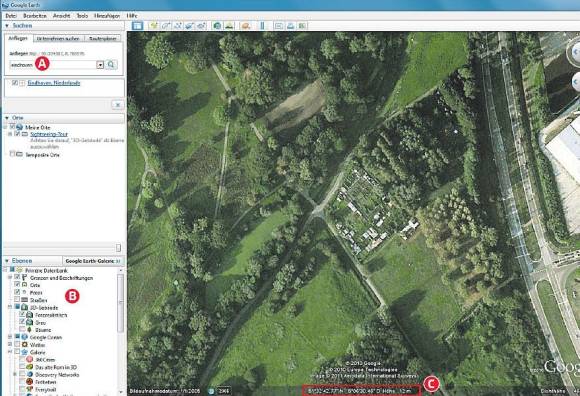Switch to the Unternehmen suchen tab
The height and width of the screenshot is (396, 580).
point(58,38)
